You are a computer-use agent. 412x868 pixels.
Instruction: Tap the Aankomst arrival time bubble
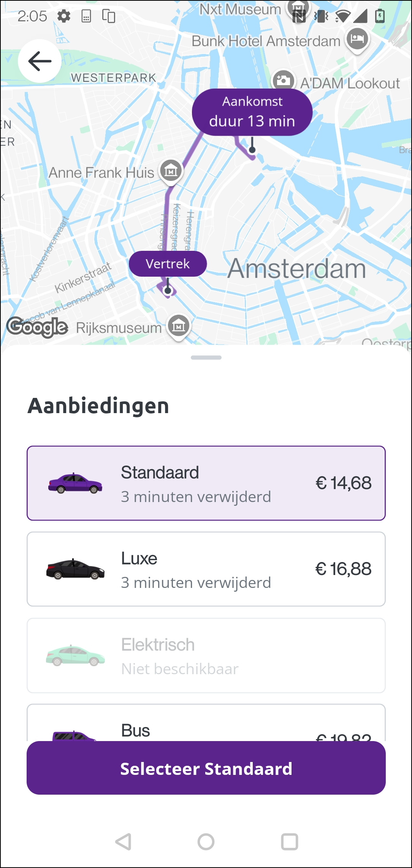[252, 112]
